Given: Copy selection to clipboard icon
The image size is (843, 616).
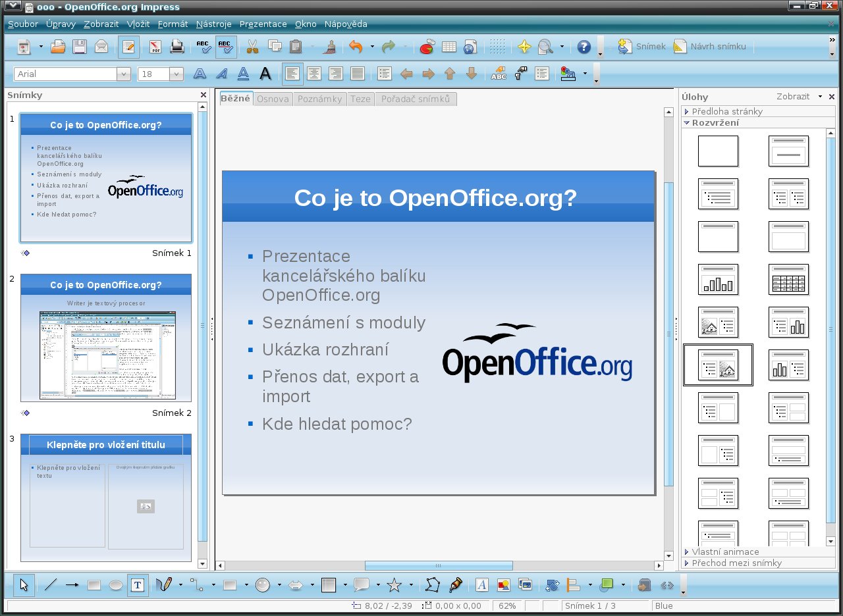Looking at the screenshot, I should click(x=274, y=47).
